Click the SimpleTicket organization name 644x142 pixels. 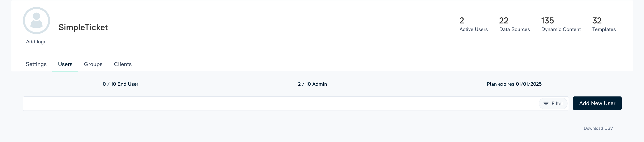pos(83,27)
